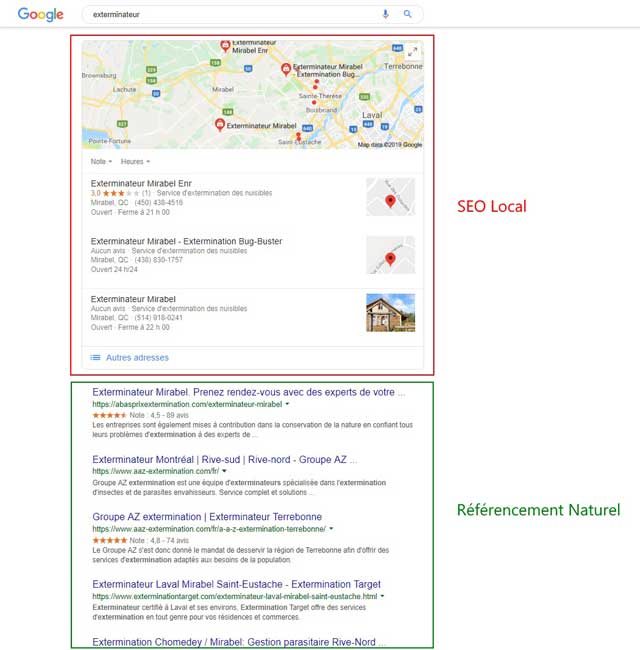Click the phone number (450) 438-4516
This screenshot has height=650, width=640.
coord(158,202)
